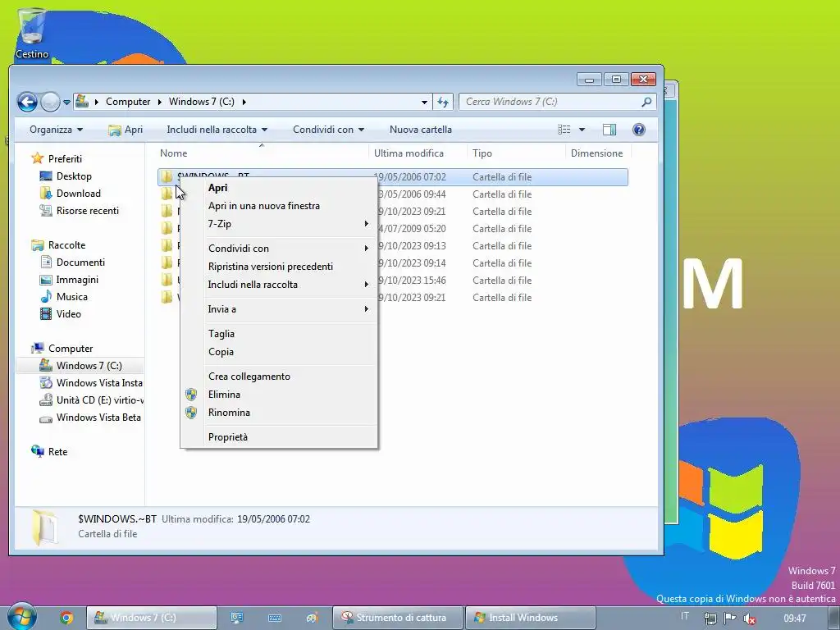
Task: Toggle the preview pane icon
Action: [609, 130]
